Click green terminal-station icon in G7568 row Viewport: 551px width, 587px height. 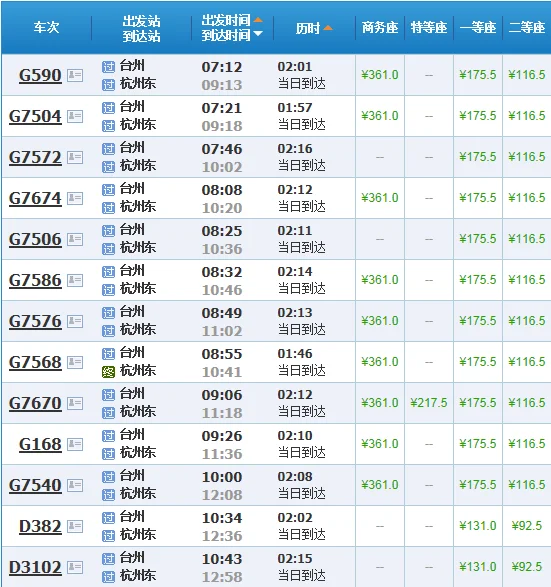pos(109,372)
